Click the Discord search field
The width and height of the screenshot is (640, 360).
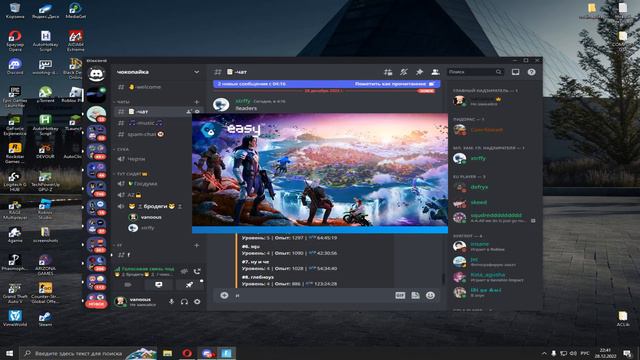click(x=476, y=72)
